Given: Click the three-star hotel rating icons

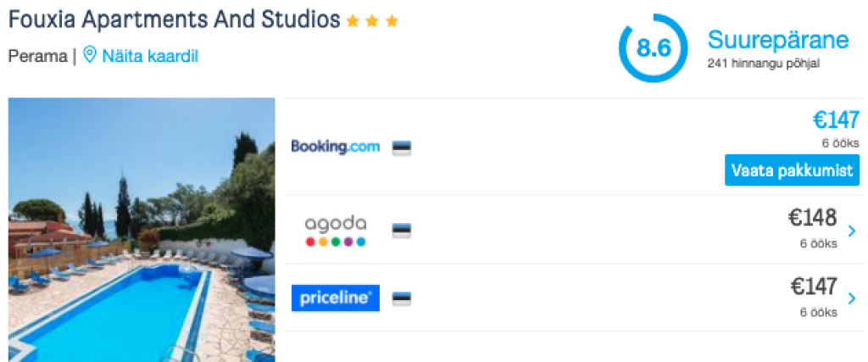Looking at the screenshot, I should pos(372,21).
